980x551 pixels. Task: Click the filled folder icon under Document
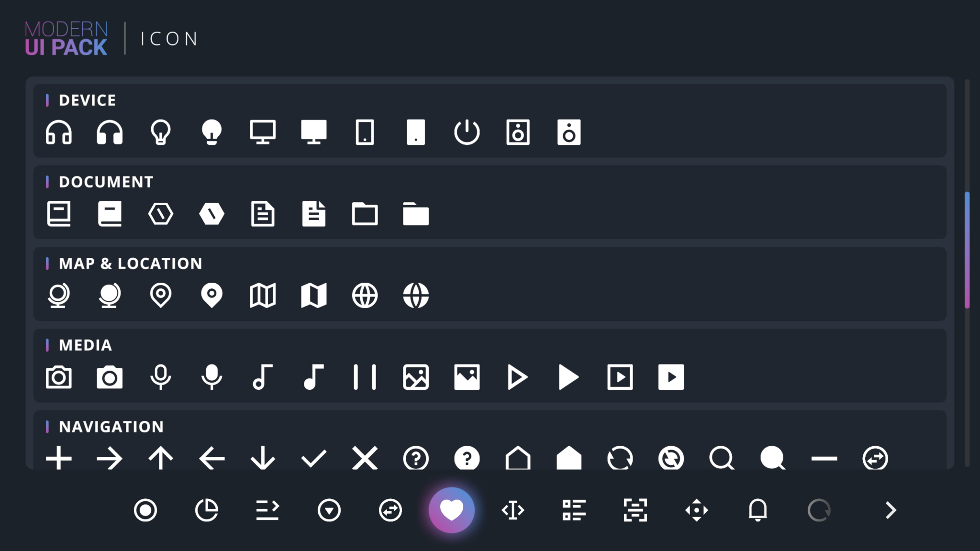[416, 215]
